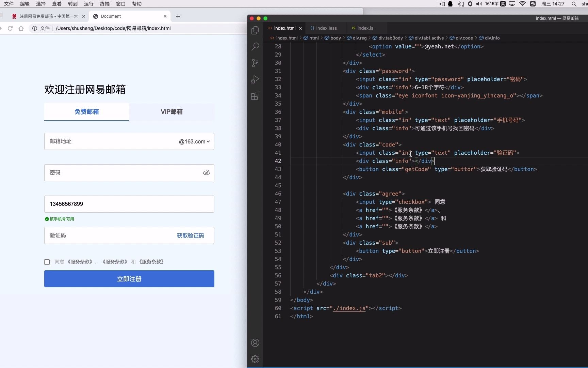
Task: Click 该手机号可用 validation message
Action: tap(60, 219)
